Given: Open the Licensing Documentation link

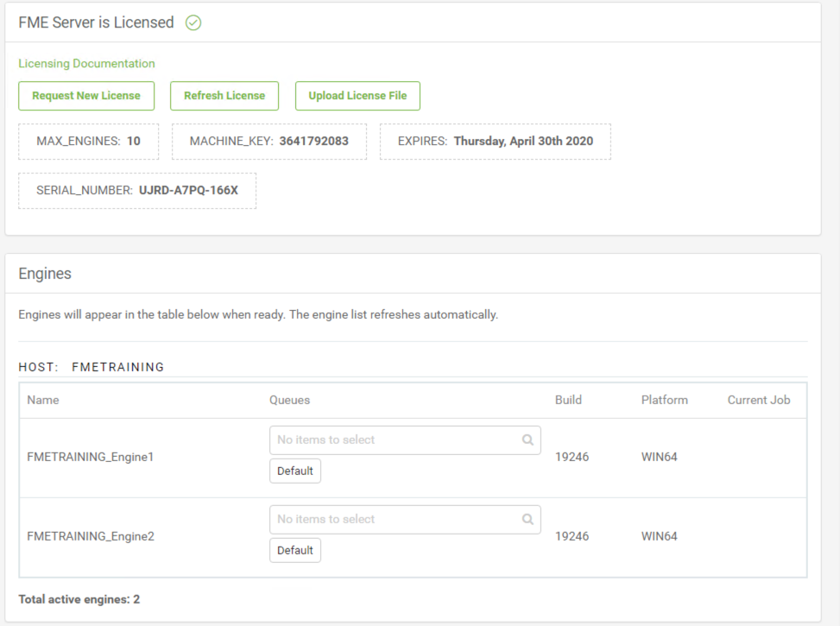Looking at the screenshot, I should point(87,63).
